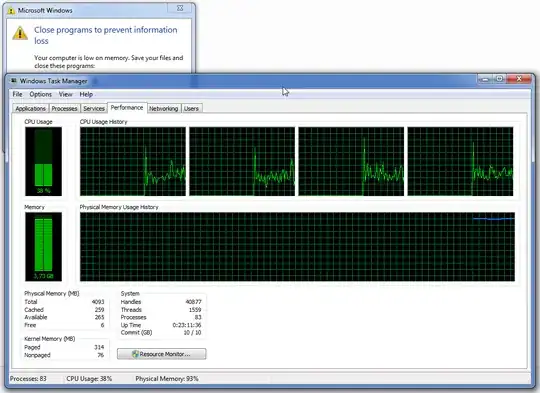
Task: Click the Kernel Memory Paged value 314
Action: point(99,347)
